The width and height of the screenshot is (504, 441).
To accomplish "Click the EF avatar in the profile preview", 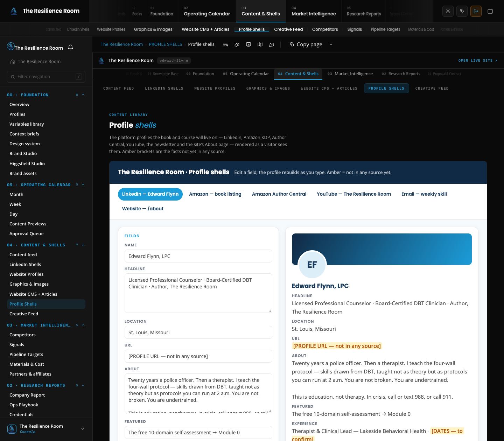I will point(312,265).
